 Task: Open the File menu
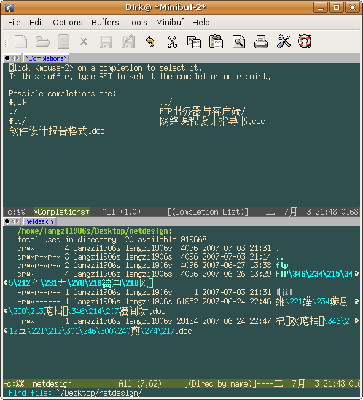point(14,22)
